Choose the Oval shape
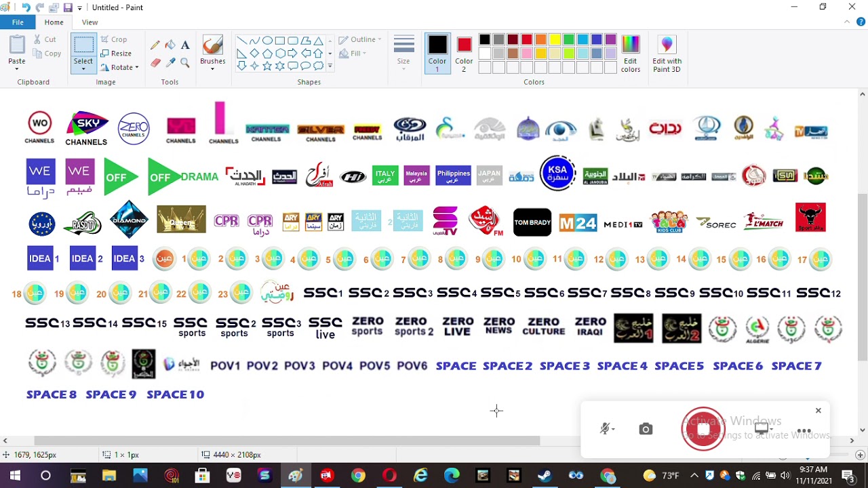 267,40
